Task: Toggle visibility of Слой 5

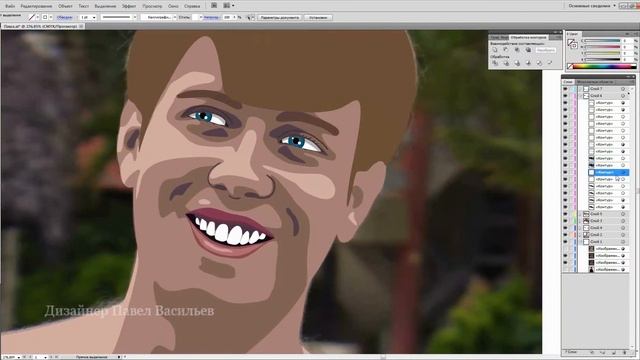Action: click(565, 214)
